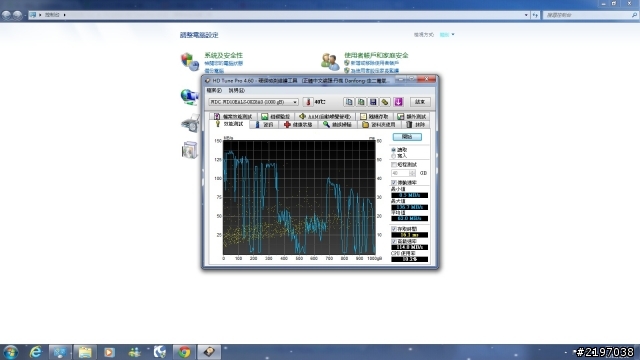Click the copy text to clipboard icon
The width and height of the screenshot is (640, 360).
coord(349,102)
